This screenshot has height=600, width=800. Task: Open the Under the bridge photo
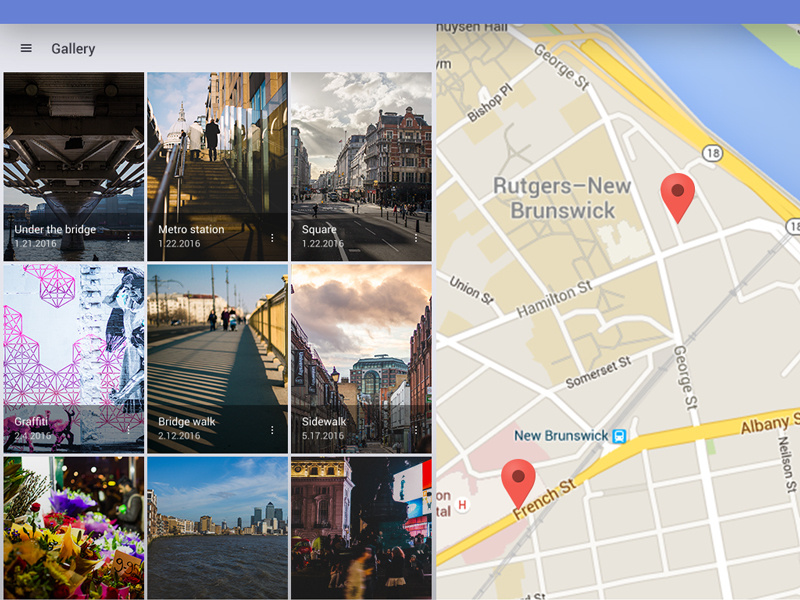[72, 150]
